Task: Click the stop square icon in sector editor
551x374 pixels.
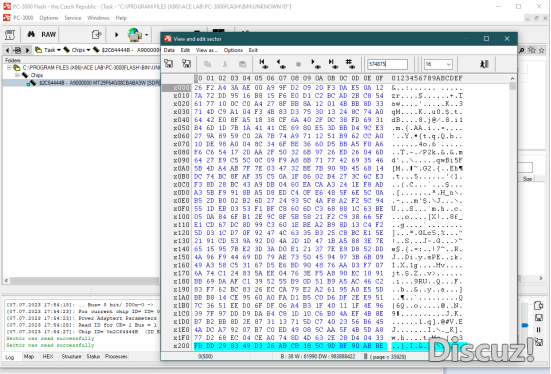Action: (298, 64)
